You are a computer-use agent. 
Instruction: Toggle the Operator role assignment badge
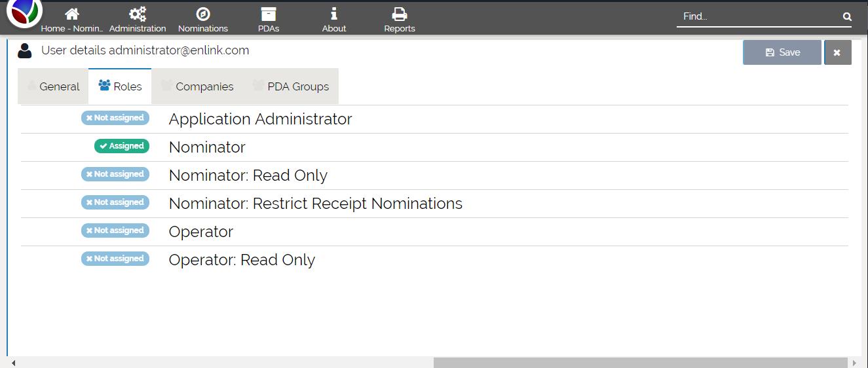pyautogui.click(x=115, y=231)
